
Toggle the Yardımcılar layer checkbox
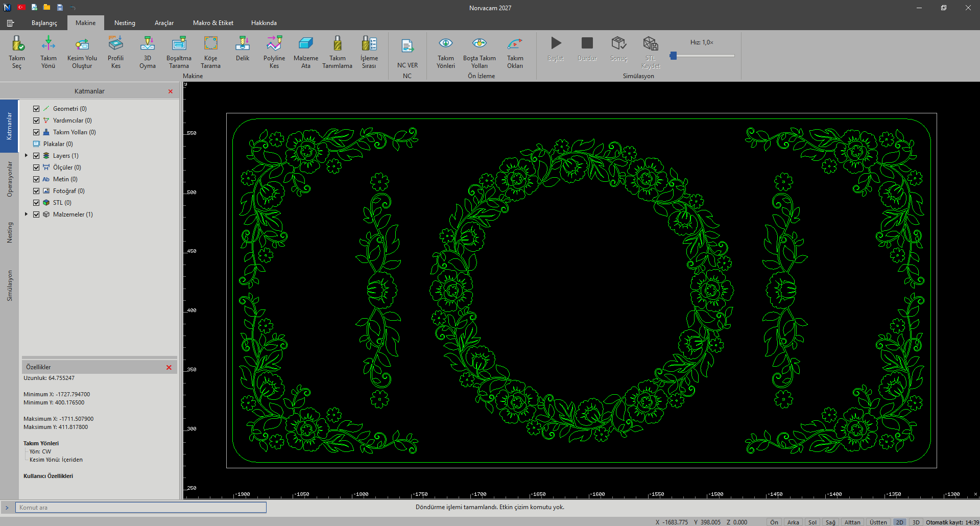click(36, 121)
